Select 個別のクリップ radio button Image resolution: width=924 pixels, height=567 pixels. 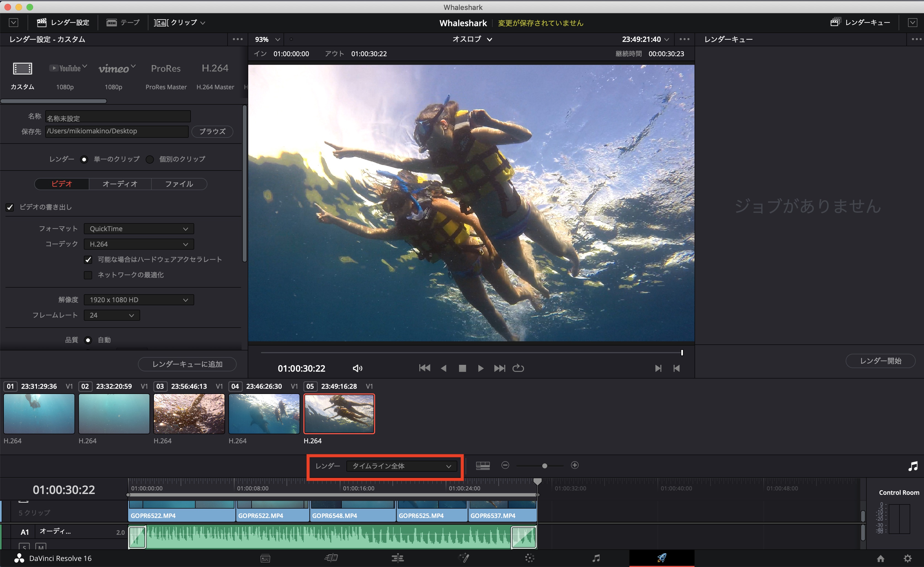[x=150, y=159]
